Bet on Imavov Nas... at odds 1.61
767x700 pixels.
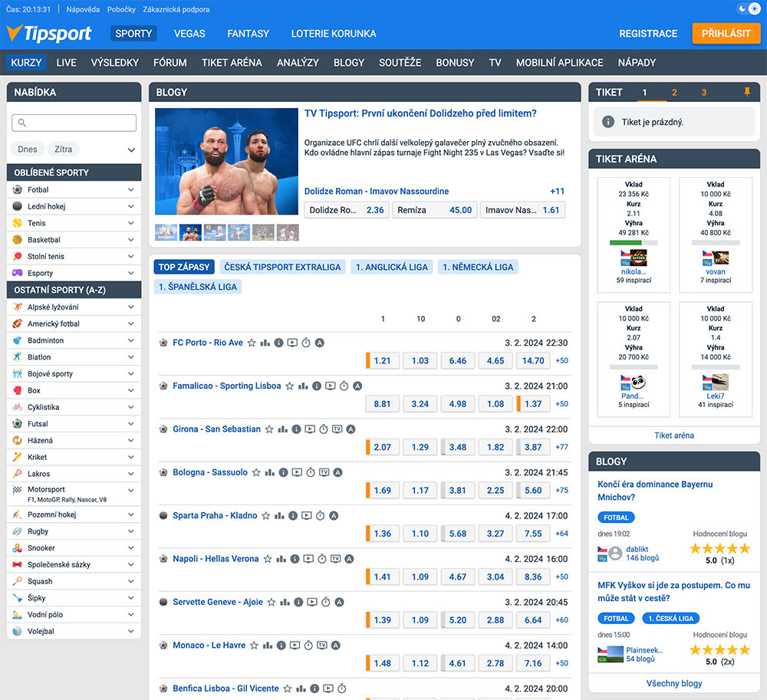(522, 210)
